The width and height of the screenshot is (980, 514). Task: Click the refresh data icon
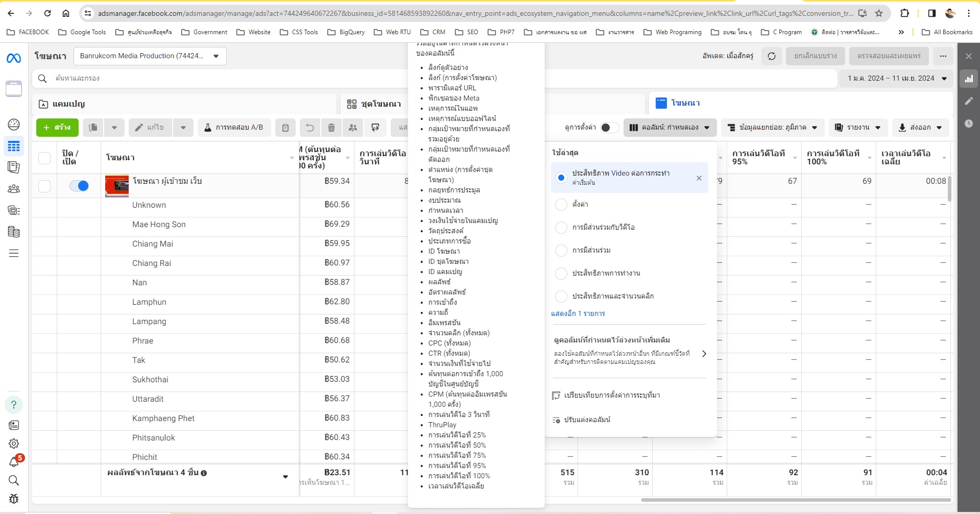pyautogui.click(x=771, y=56)
